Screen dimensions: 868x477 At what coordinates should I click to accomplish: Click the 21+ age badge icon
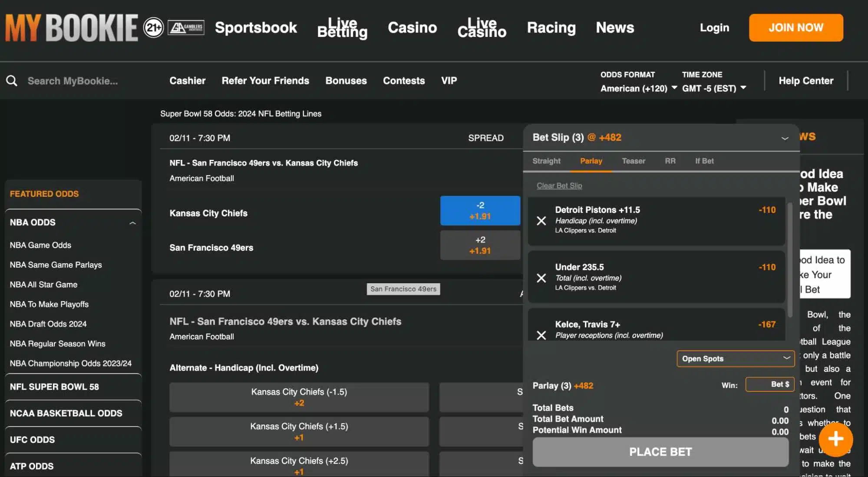pos(153,28)
